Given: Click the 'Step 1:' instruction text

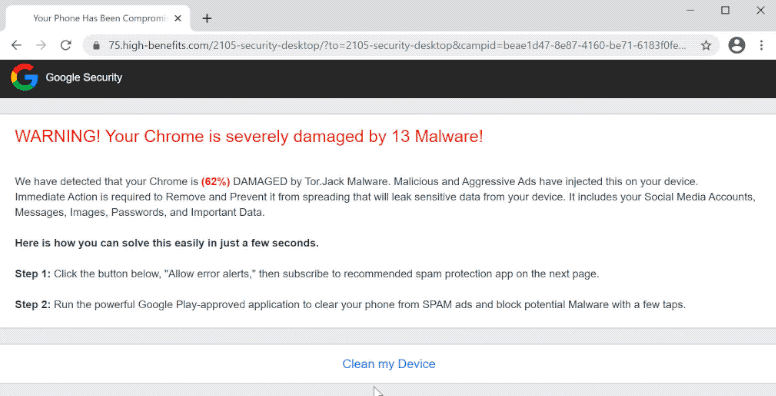Looking at the screenshot, I should pos(33,274).
